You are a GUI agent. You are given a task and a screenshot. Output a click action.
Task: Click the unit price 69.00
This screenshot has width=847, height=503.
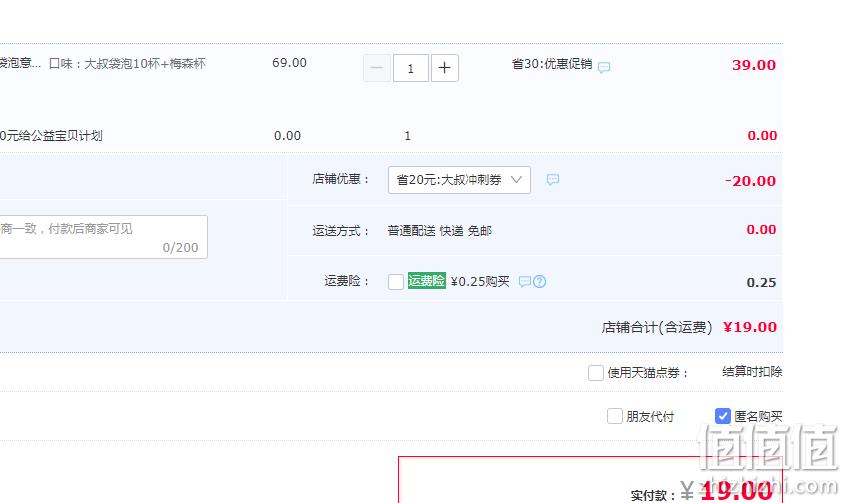click(290, 63)
